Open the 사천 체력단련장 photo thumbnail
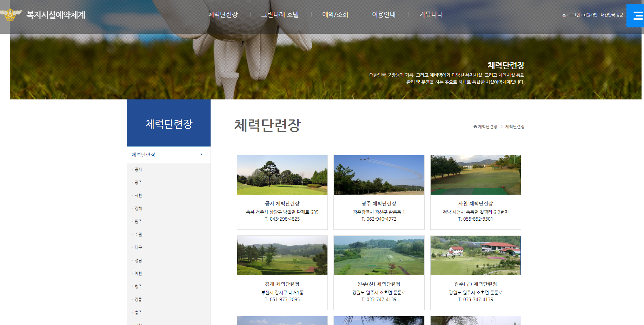 click(476, 175)
